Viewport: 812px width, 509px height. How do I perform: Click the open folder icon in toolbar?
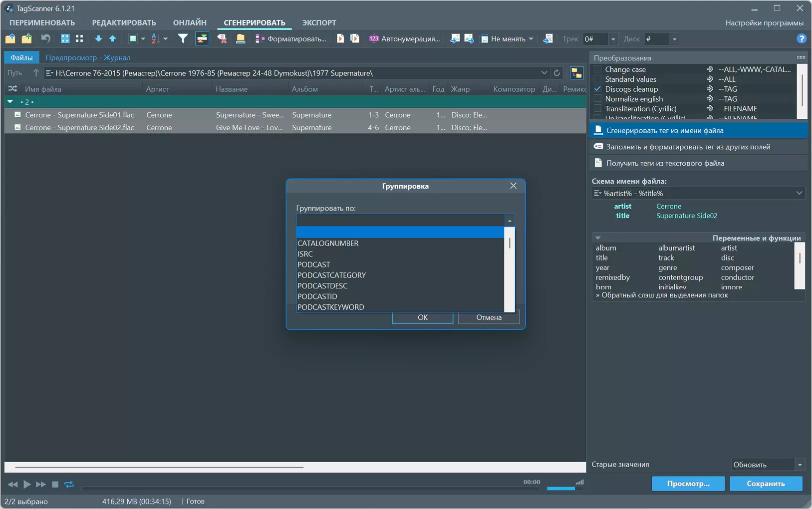[x=10, y=38]
